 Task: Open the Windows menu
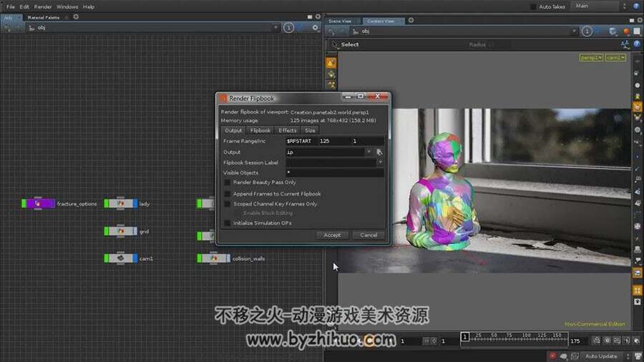pyautogui.click(x=67, y=6)
